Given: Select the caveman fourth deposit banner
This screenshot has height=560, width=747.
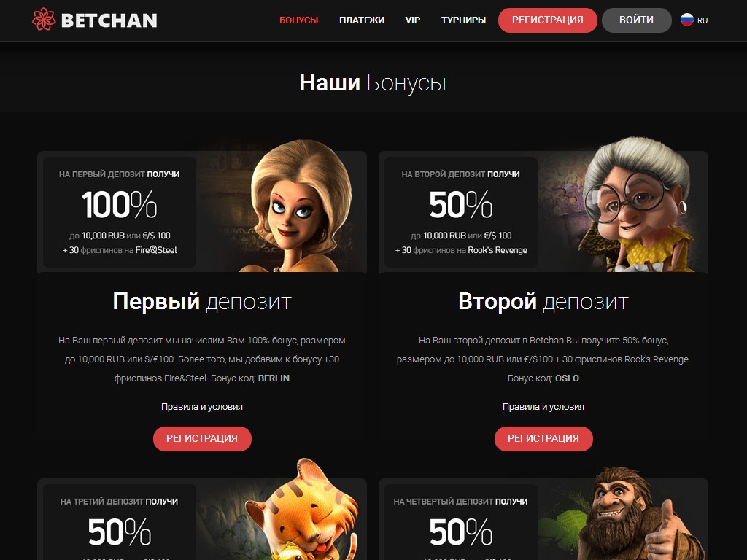Looking at the screenshot, I should pos(543,514).
